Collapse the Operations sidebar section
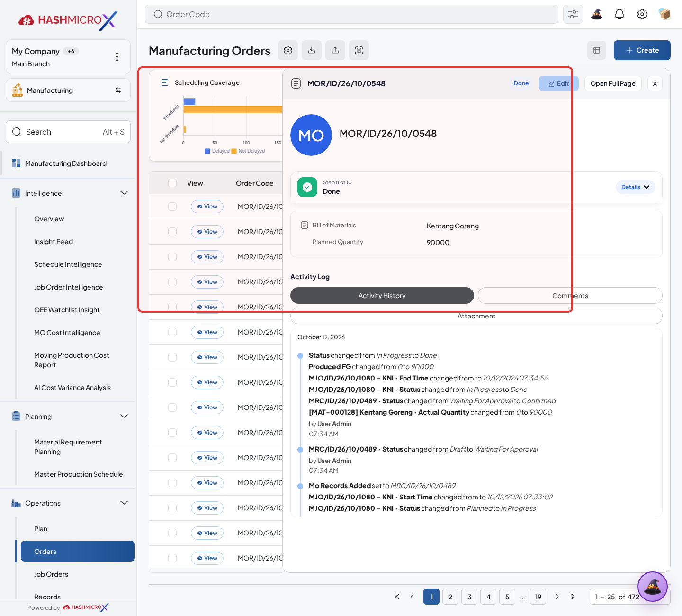Image resolution: width=682 pixels, height=616 pixels. 124,503
